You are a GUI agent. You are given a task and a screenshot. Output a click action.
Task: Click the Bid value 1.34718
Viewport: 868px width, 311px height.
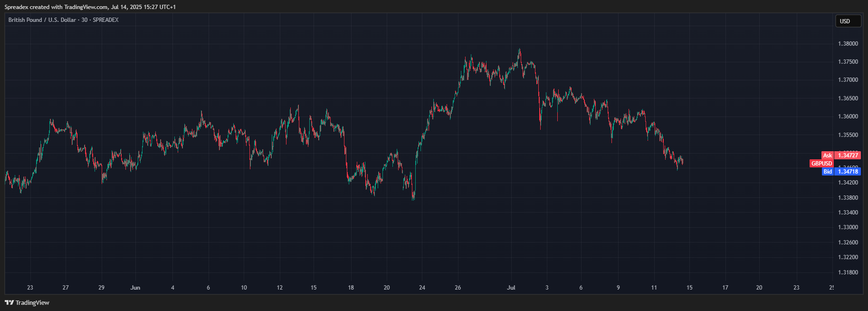(848, 172)
